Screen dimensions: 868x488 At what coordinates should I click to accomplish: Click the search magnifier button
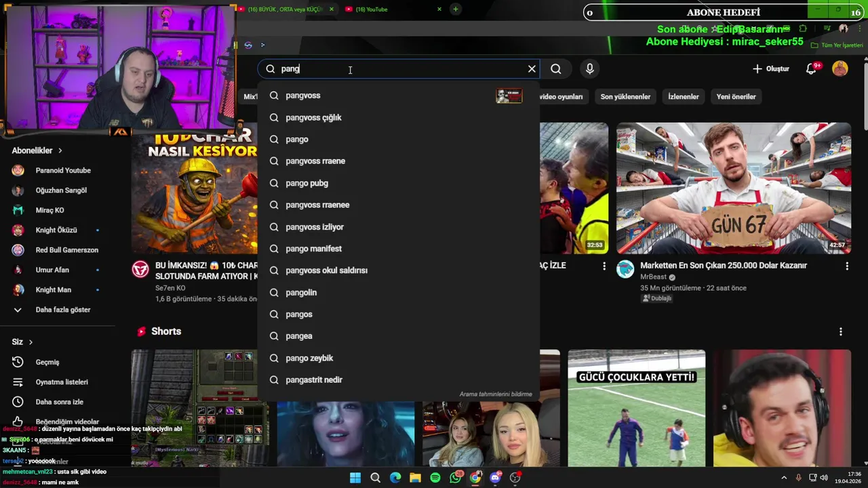tap(556, 68)
